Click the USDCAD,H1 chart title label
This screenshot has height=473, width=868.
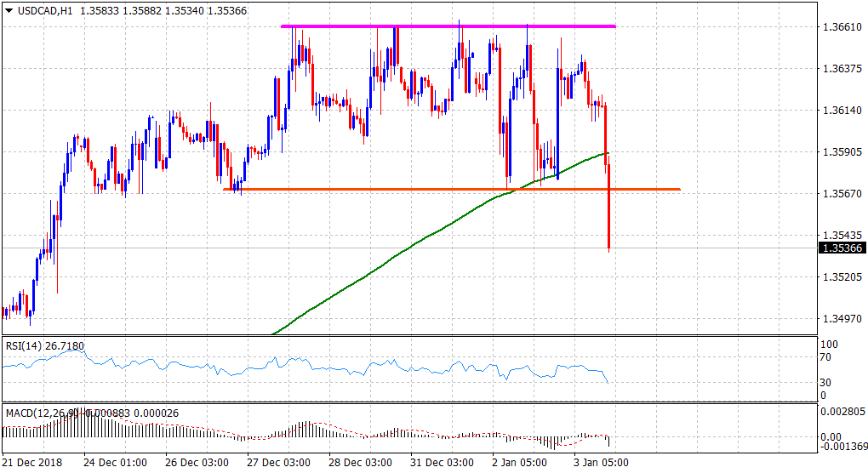click(x=37, y=9)
